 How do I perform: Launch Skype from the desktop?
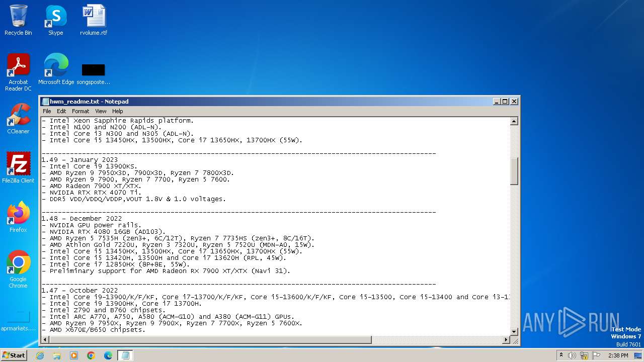point(56,20)
